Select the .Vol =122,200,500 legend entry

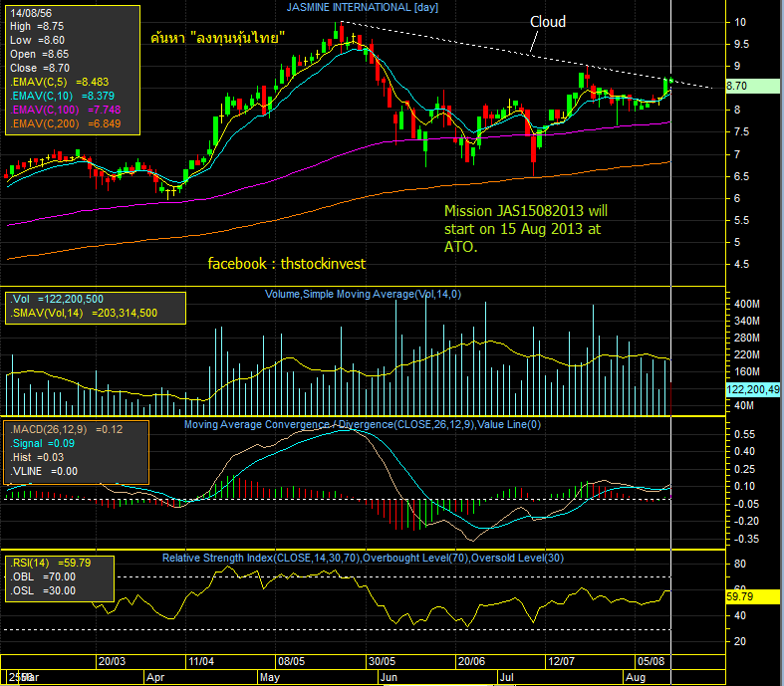click(57, 300)
